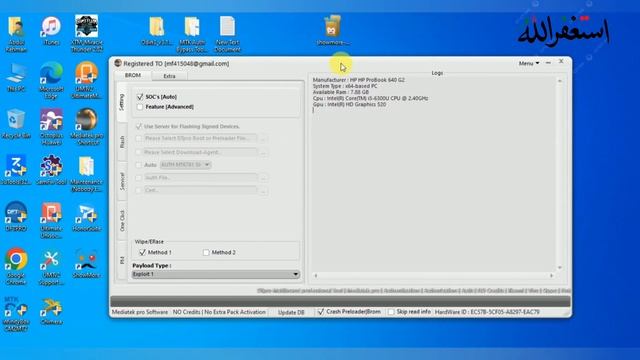Click the browse button beside the Cert field
This screenshot has height=360, width=640.
tap(263, 191)
